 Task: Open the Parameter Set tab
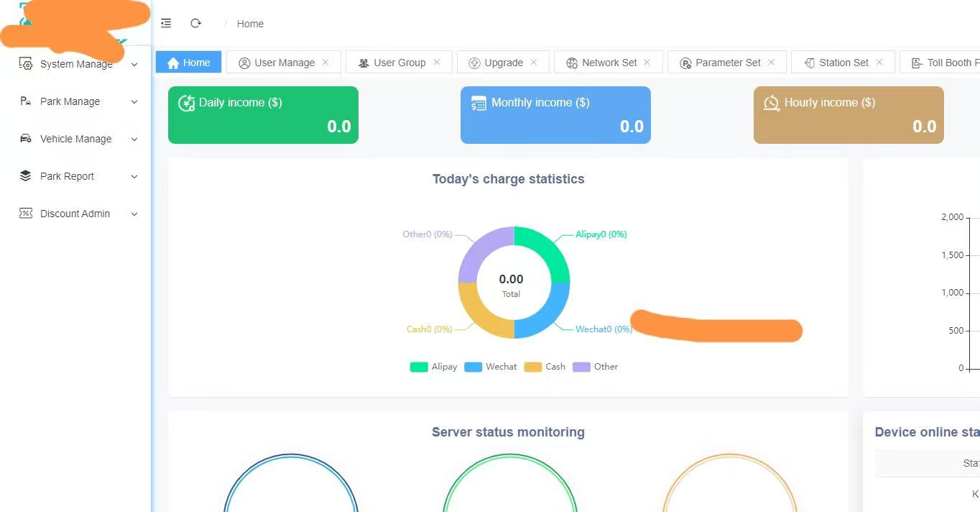(x=726, y=63)
